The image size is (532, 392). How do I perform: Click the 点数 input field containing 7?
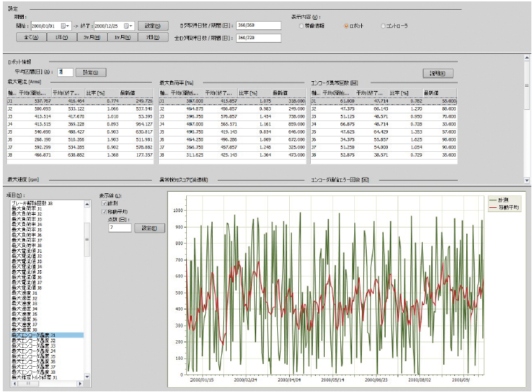(120, 227)
